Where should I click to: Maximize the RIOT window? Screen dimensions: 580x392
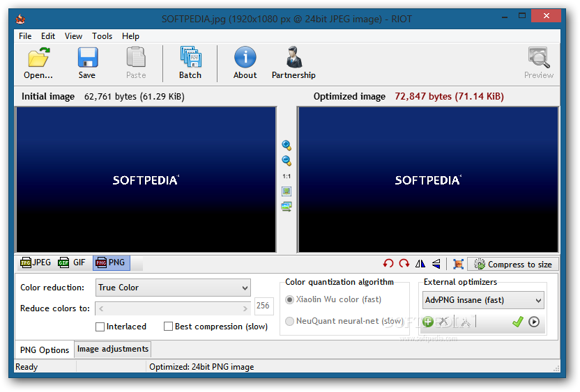pos(522,16)
